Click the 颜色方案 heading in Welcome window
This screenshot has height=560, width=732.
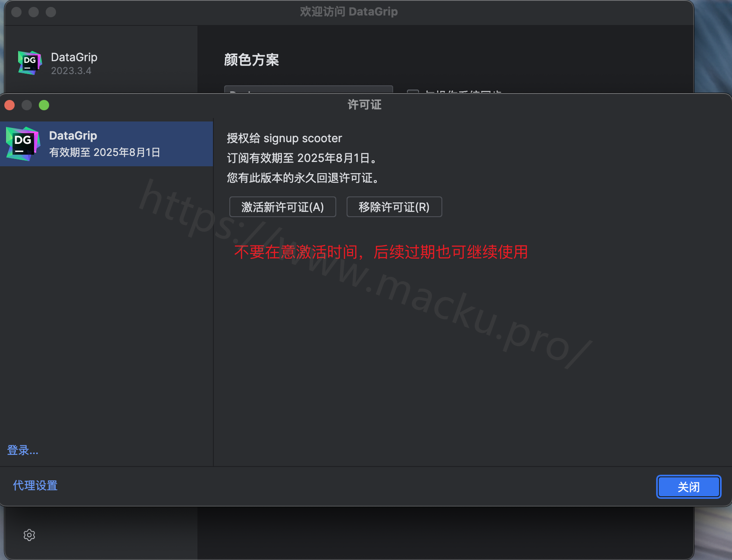point(252,60)
